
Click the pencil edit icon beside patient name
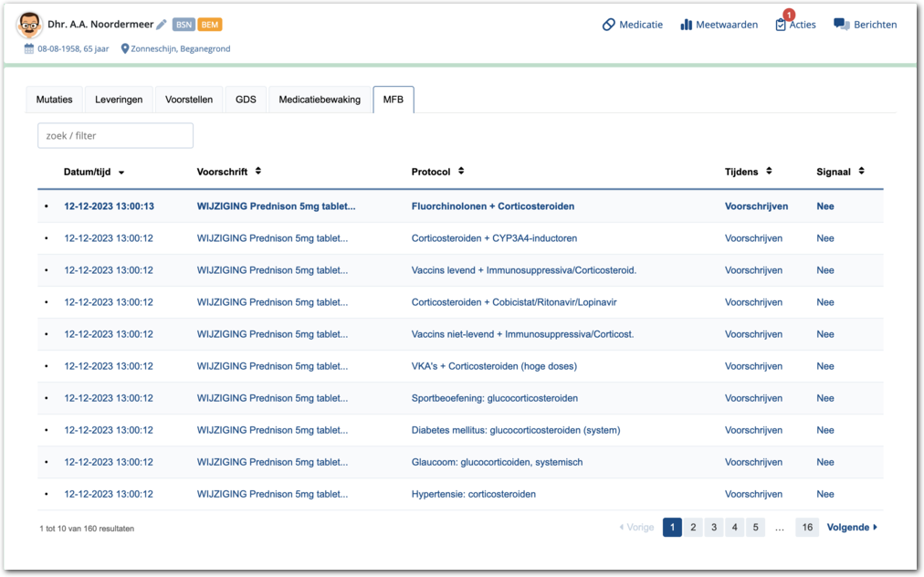point(162,25)
